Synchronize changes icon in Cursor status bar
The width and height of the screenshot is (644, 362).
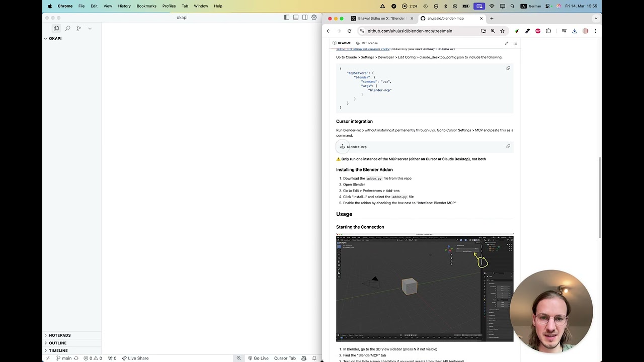coord(76,358)
